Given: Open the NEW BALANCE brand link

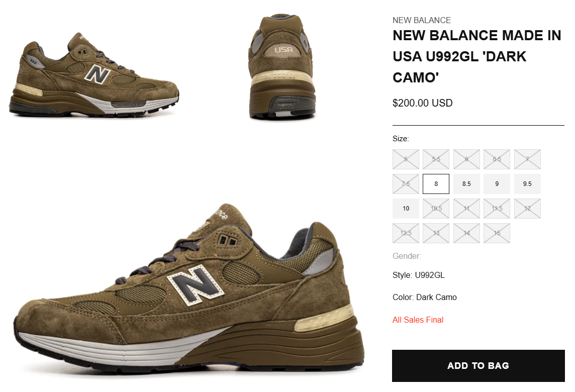Looking at the screenshot, I should (421, 20).
